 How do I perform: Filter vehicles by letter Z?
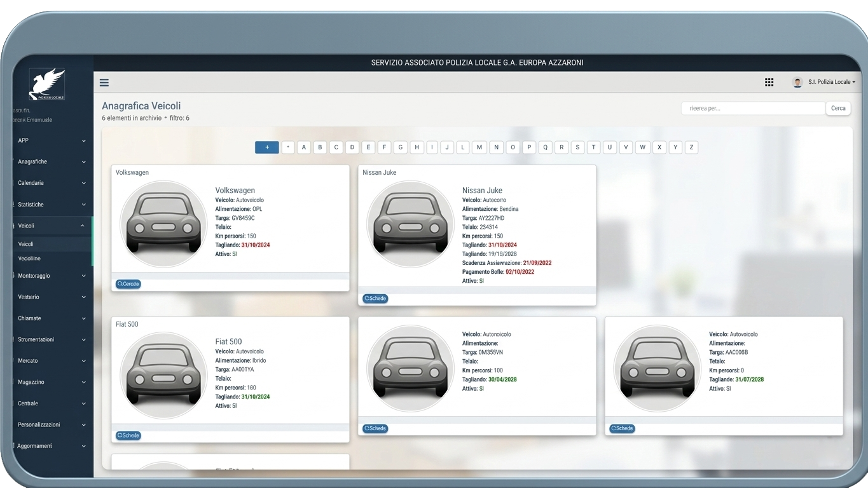(x=691, y=147)
